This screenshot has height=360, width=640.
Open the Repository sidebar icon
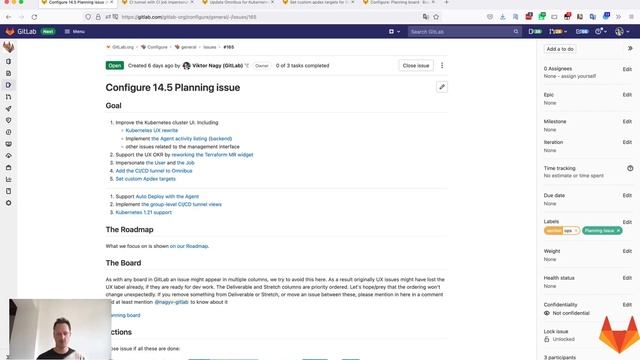pos(9,73)
